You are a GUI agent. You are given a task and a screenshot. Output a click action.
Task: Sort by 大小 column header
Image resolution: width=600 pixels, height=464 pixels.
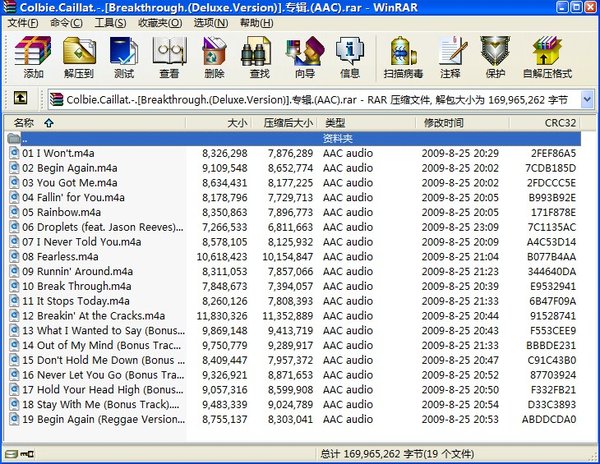(218, 123)
